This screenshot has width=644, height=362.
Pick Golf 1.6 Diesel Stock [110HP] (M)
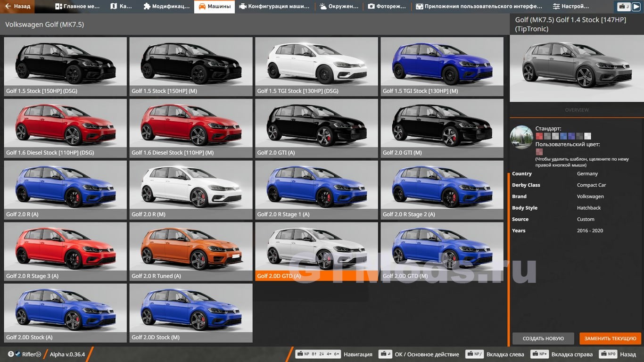pos(191,128)
